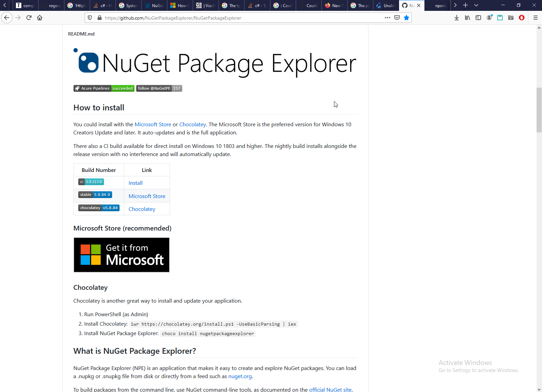542x392 pixels.
Task: Click the README.md file label
Action: (x=81, y=34)
